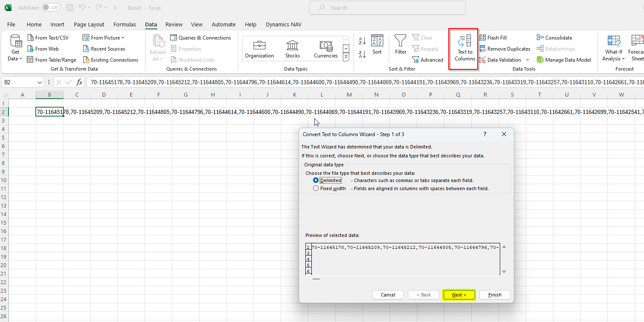Switch to the Formulas ribbon tab
This screenshot has width=644, height=322.
pyautogui.click(x=125, y=24)
